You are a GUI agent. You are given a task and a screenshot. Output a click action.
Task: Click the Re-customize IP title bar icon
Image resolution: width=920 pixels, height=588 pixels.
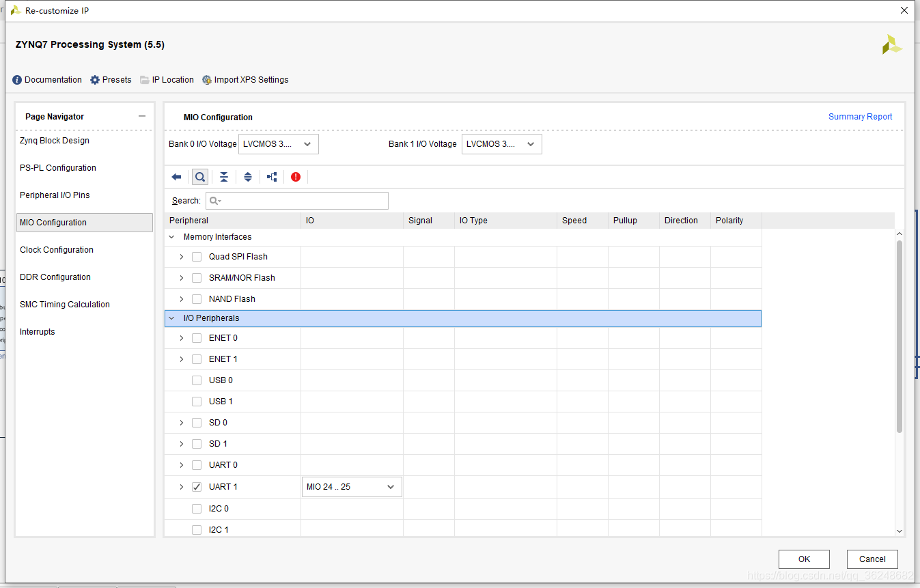(15, 10)
